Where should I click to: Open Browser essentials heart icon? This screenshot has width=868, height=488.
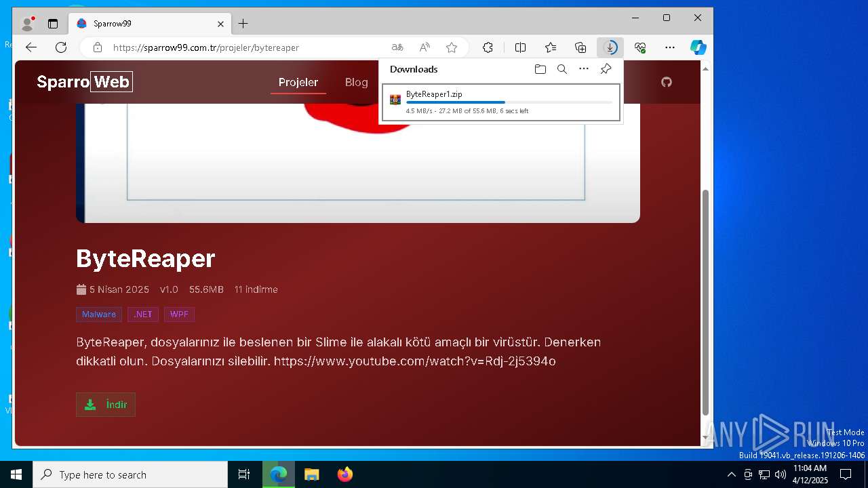click(640, 47)
